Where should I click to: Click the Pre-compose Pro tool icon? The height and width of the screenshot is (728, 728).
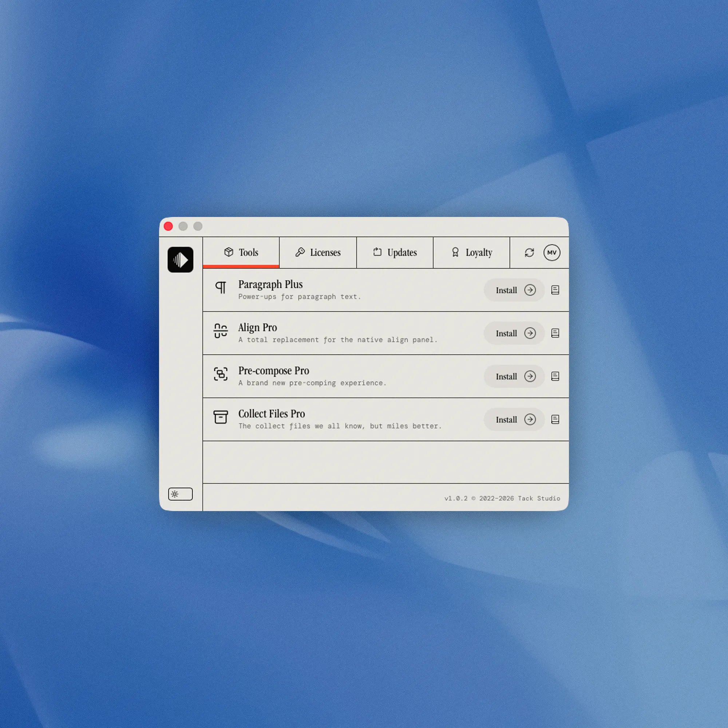pyautogui.click(x=221, y=374)
